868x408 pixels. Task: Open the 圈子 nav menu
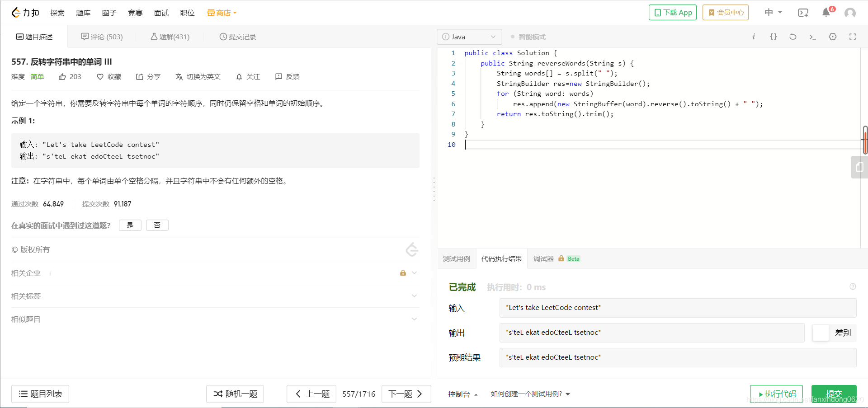[x=109, y=13]
